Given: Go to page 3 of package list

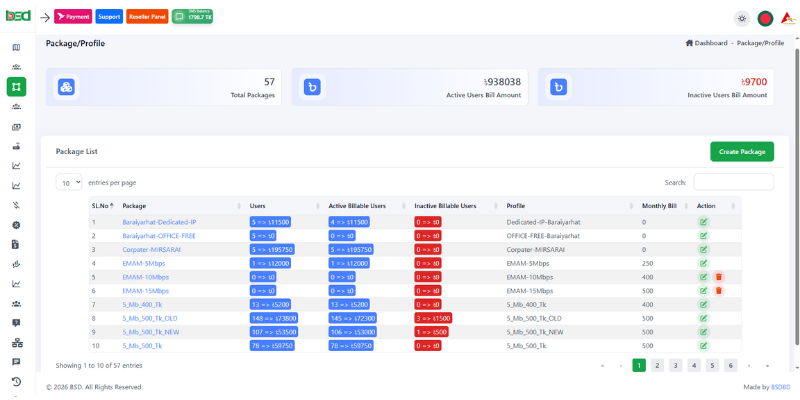Looking at the screenshot, I should [x=675, y=365].
